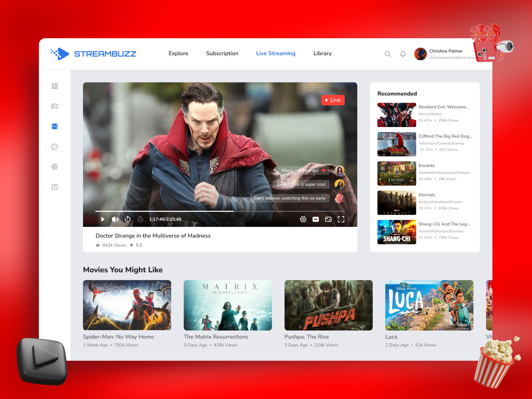Click the "Christine Palmer" name

(446, 51)
